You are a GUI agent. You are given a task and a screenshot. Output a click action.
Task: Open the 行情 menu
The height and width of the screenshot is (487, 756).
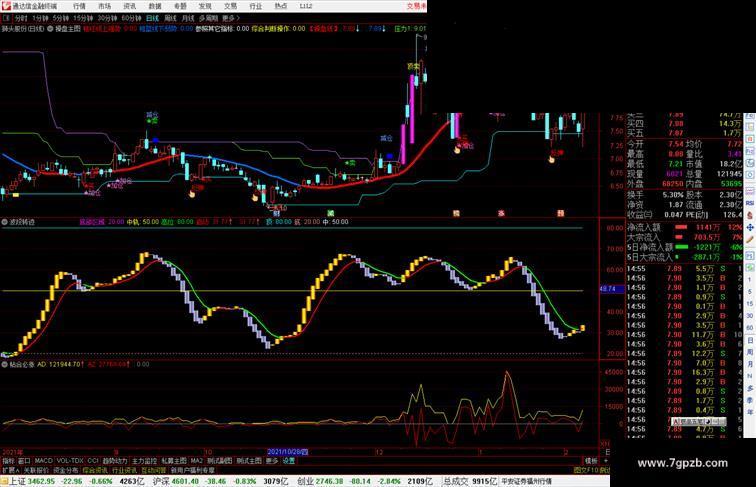coord(79,6)
